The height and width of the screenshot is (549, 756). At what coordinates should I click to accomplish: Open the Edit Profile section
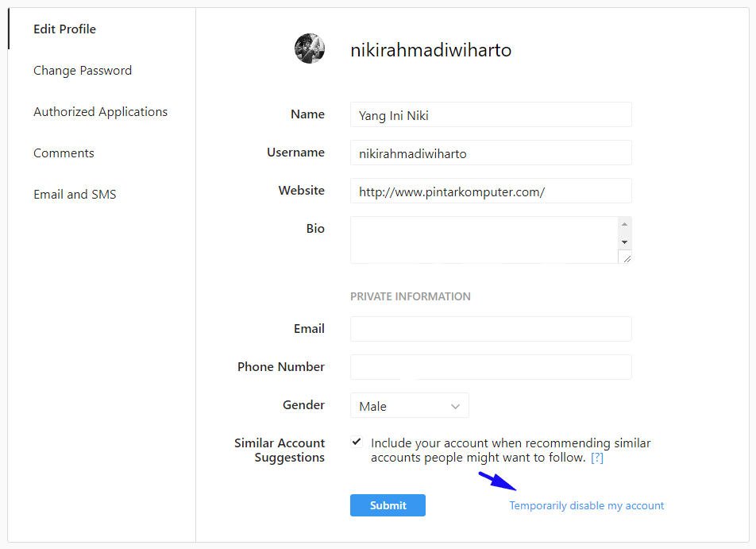[x=64, y=29]
